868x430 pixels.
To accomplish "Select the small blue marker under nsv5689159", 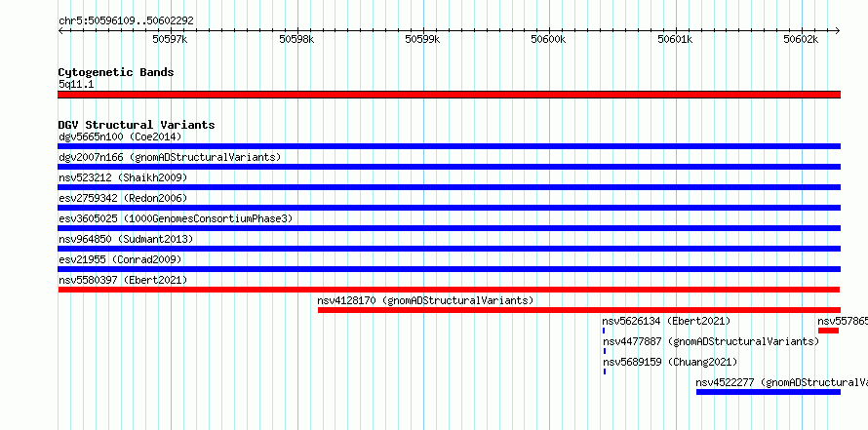I will 605,371.
